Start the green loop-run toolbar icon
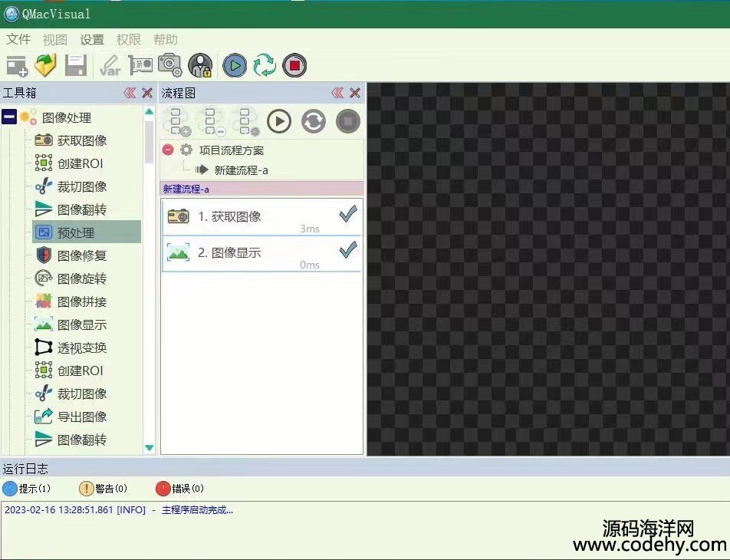The image size is (730, 560). pos(265,66)
